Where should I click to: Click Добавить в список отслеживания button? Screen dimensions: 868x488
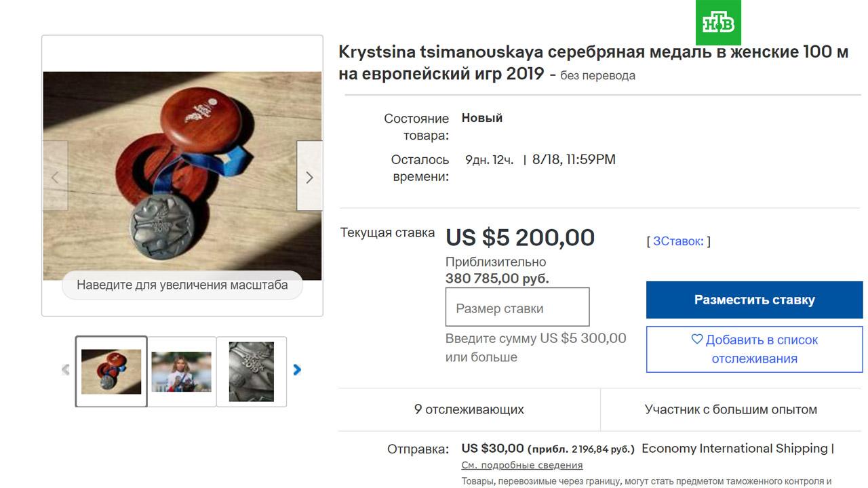754,349
